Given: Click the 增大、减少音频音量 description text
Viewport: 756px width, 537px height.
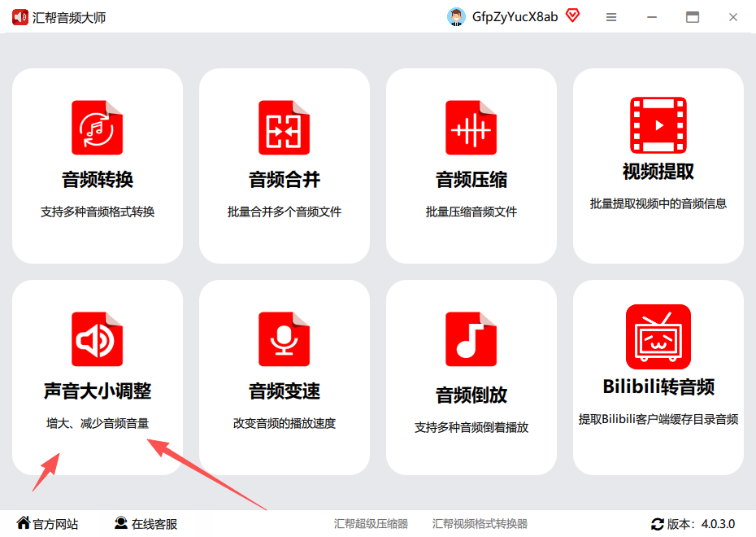Looking at the screenshot, I should click(x=98, y=423).
